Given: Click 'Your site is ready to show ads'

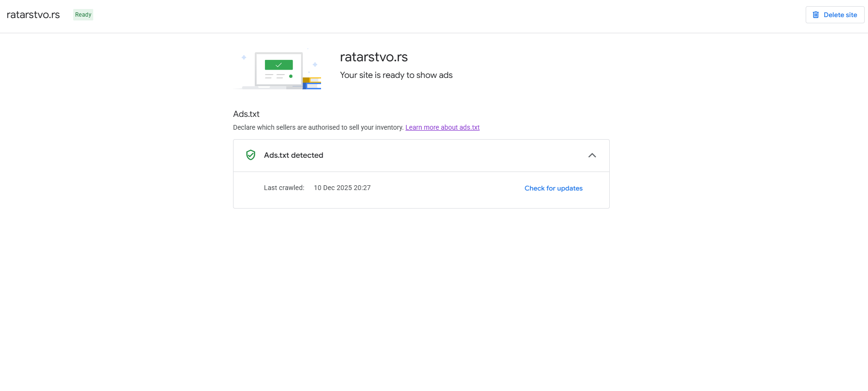Looking at the screenshot, I should pyautogui.click(x=396, y=75).
